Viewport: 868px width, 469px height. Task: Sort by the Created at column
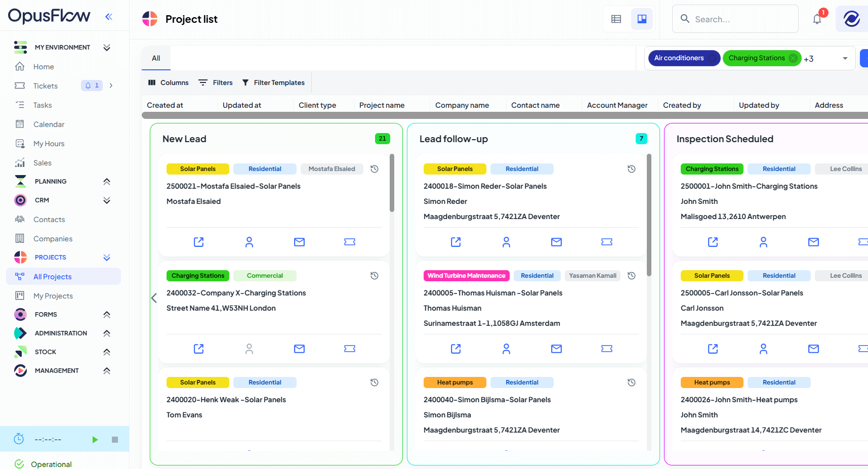coord(165,105)
